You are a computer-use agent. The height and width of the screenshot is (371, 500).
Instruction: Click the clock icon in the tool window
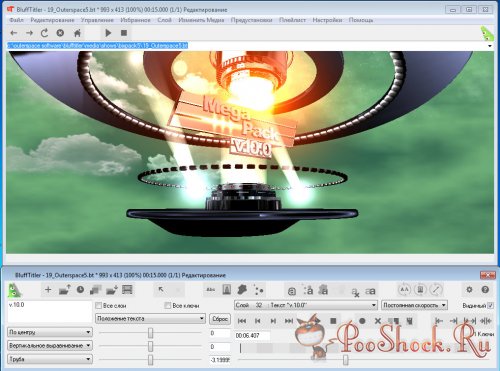tap(80, 289)
